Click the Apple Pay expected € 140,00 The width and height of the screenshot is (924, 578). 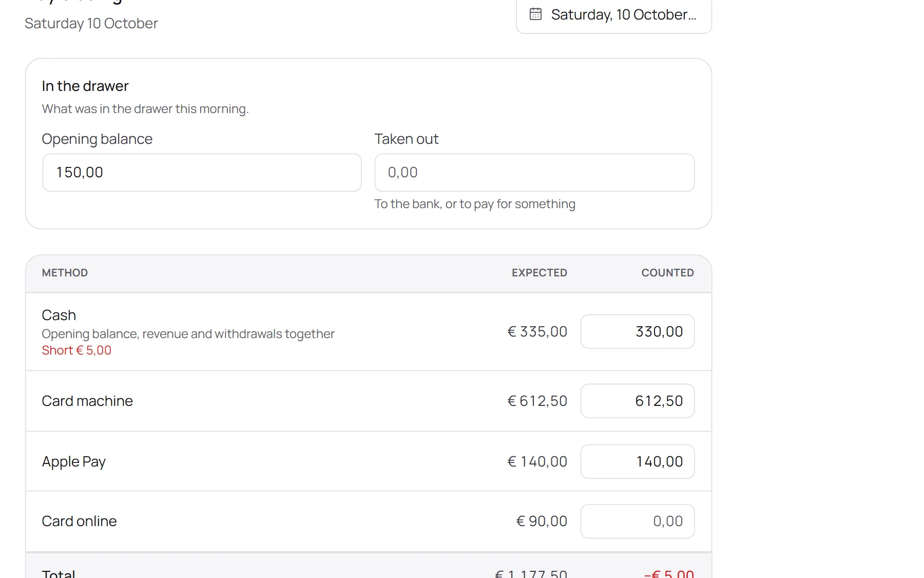(x=537, y=461)
